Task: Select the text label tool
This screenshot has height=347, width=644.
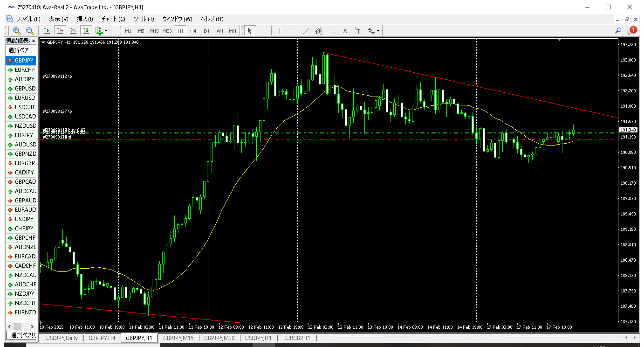Action: [x=358, y=31]
